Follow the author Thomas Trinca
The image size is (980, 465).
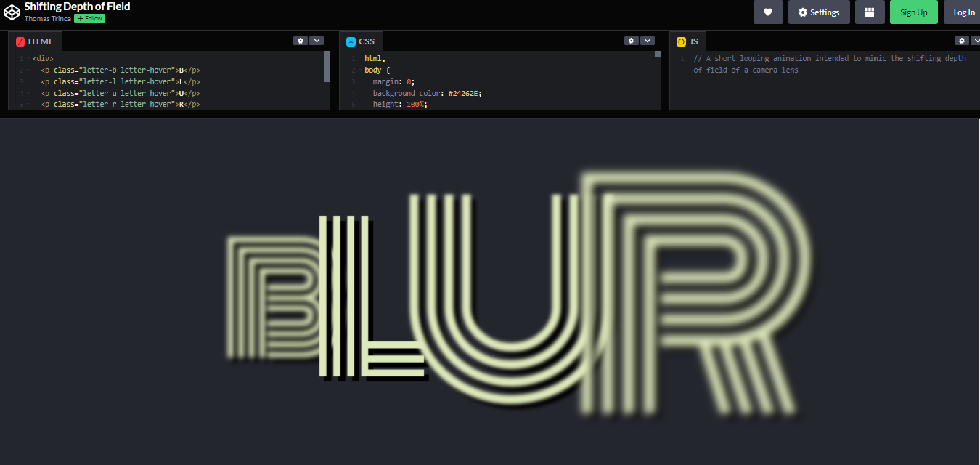(x=89, y=17)
